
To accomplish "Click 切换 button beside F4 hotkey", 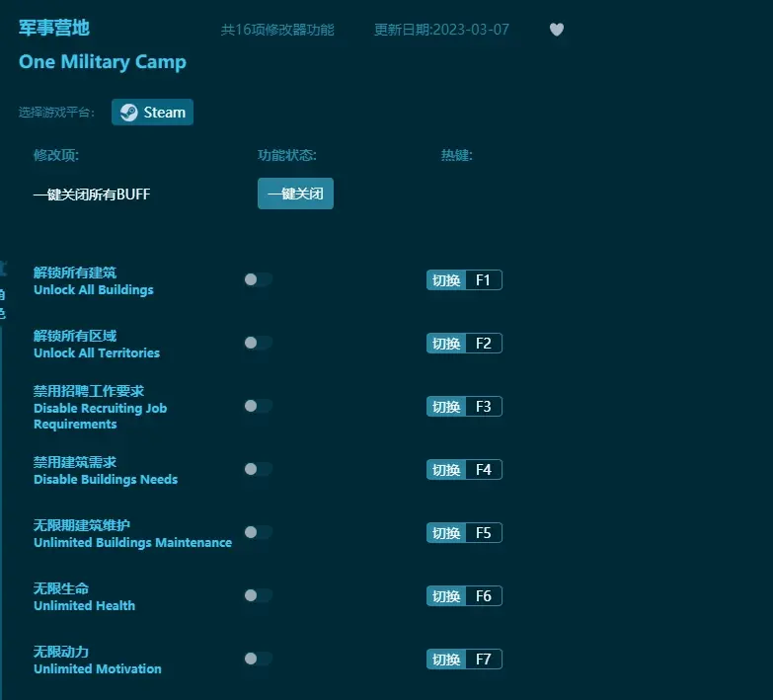I will coord(446,469).
